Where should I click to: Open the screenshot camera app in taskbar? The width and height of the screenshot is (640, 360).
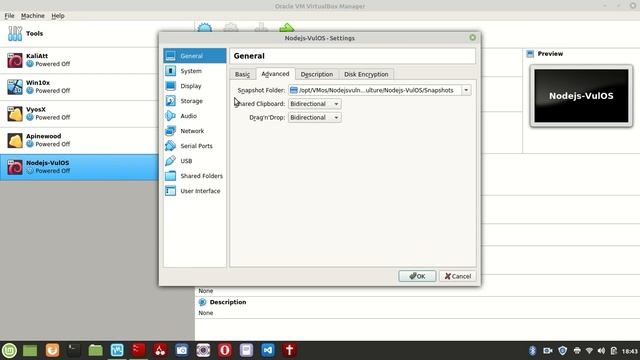[182, 350]
